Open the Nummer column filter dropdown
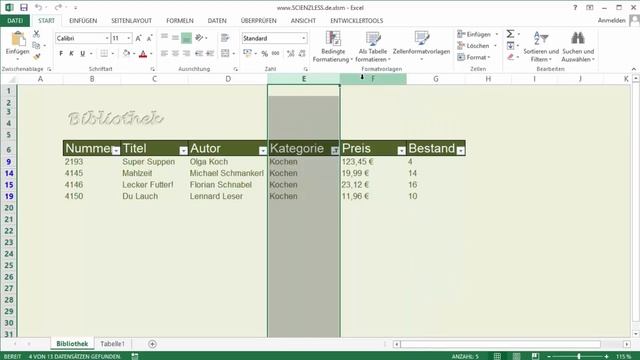The image size is (640, 360). (116, 151)
